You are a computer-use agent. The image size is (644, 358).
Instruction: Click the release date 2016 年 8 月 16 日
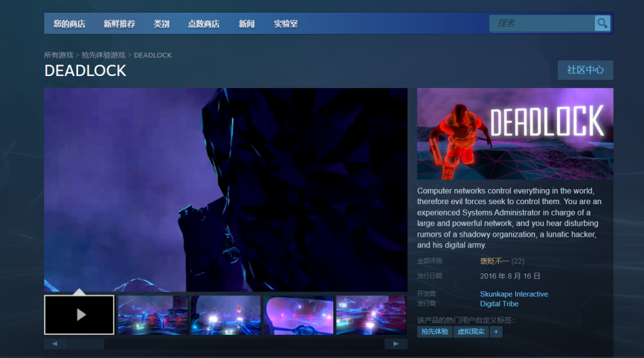tap(509, 276)
